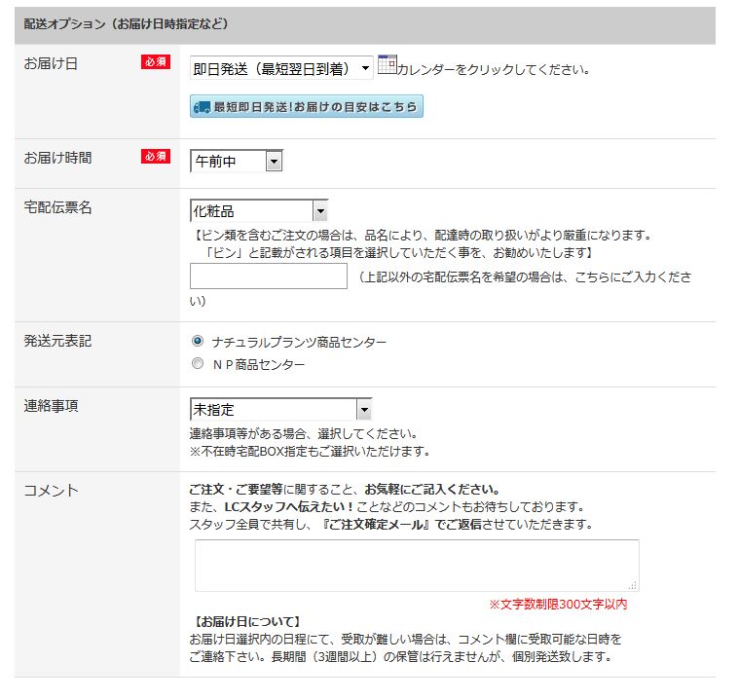Click the 発送元表記 row label
The height and width of the screenshot is (700, 739).
(57, 341)
